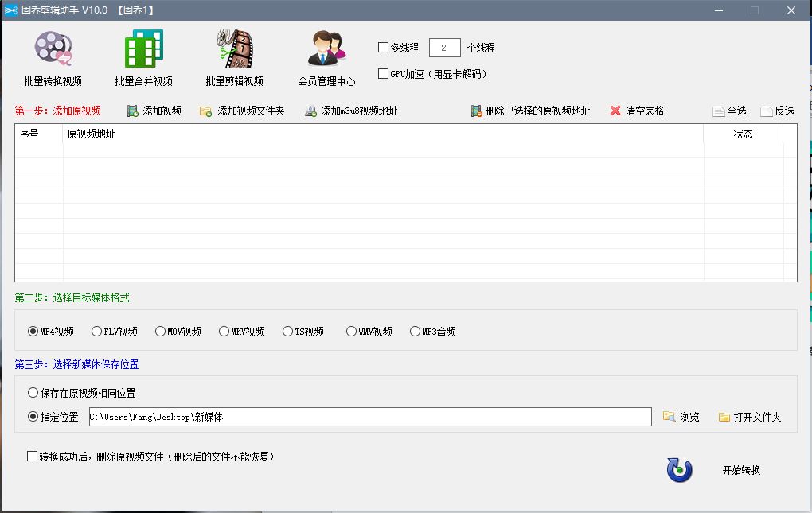Click the 反选 page icon
The image size is (812, 513).
pyautogui.click(x=767, y=111)
